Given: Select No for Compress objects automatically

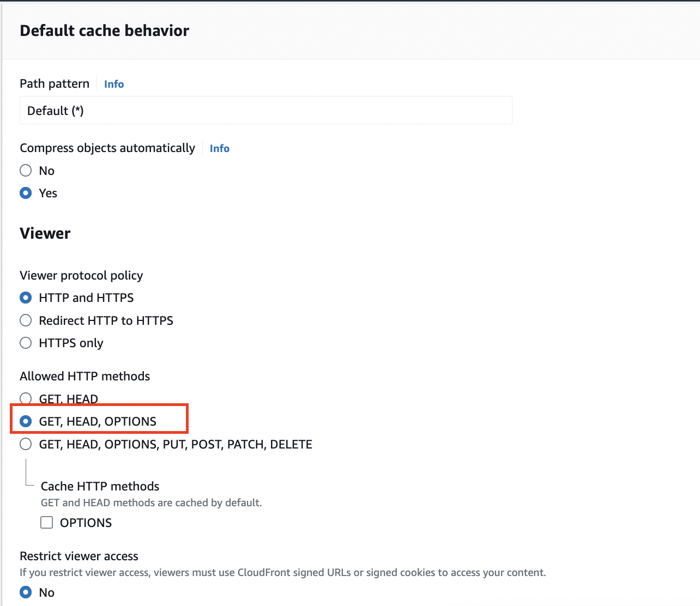Looking at the screenshot, I should click(x=26, y=171).
